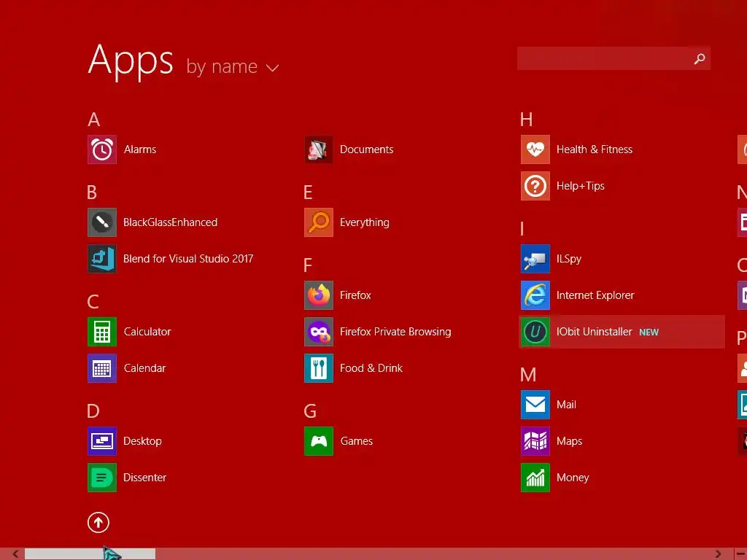The height and width of the screenshot is (560, 747).
Task: Launch the Dissenter app icon
Action: [x=102, y=478]
